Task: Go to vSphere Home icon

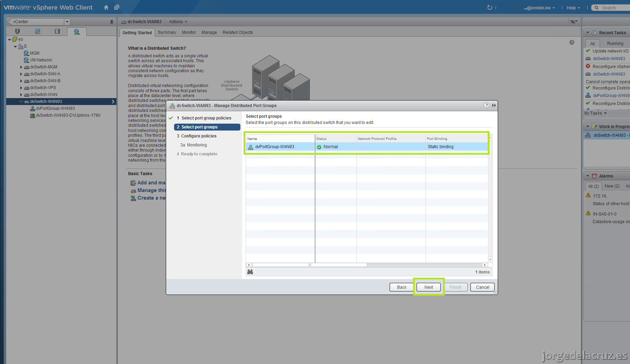Action: (106, 7)
